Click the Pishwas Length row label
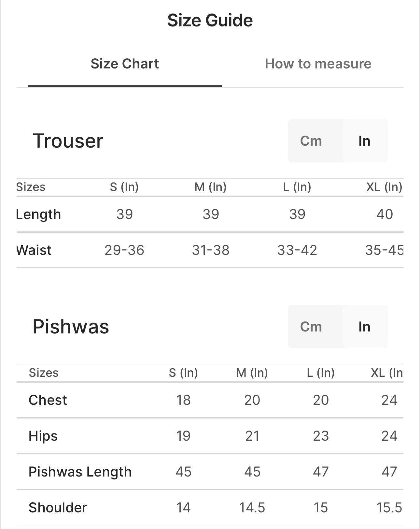 tap(80, 472)
